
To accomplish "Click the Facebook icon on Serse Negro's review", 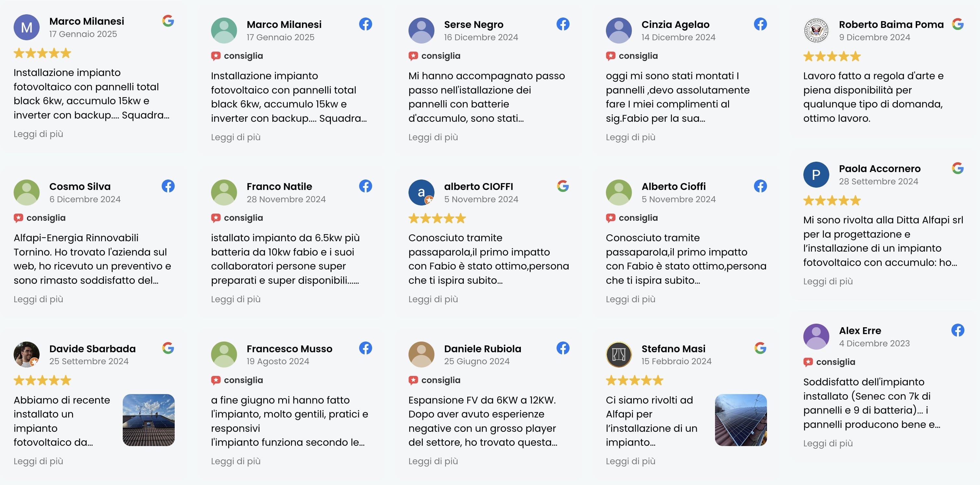I will (x=563, y=24).
